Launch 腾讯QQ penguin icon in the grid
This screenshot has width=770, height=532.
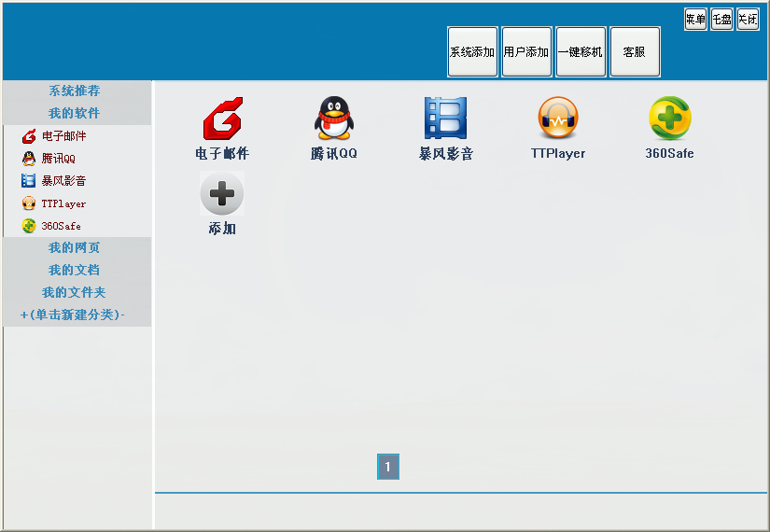point(334,118)
